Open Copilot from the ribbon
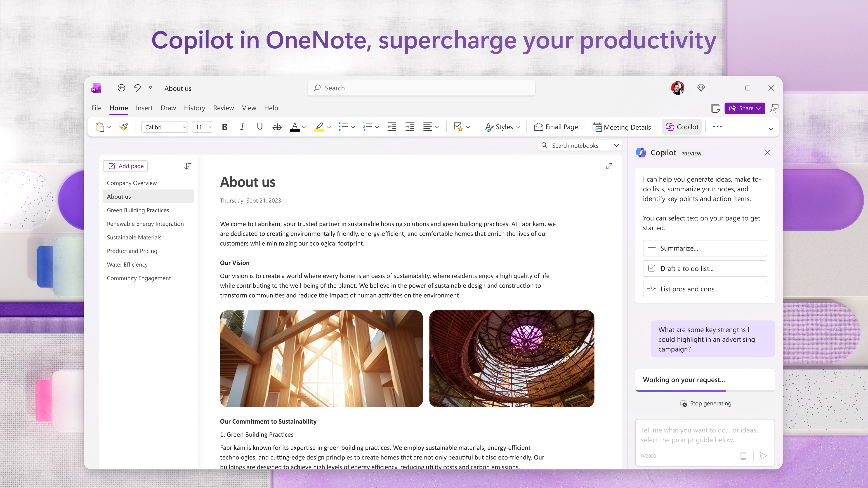This screenshot has width=868, height=488. click(x=682, y=127)
